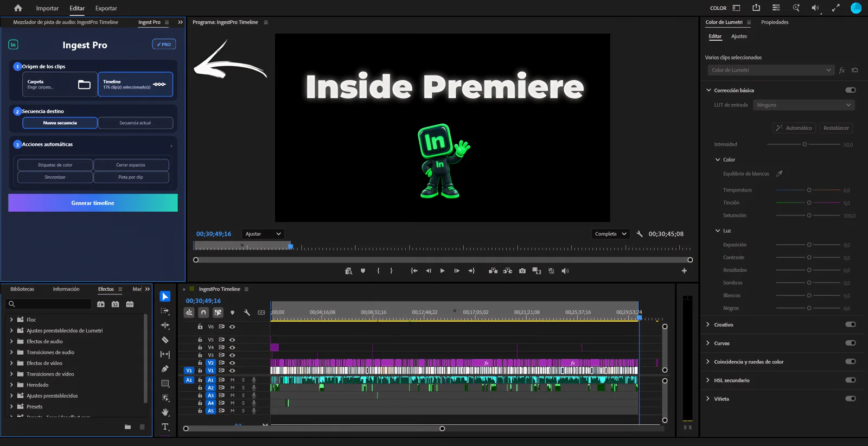This screenshot has height=446, width=868.
Task: Open timeline wrench display settings
Action: point(247,313)
